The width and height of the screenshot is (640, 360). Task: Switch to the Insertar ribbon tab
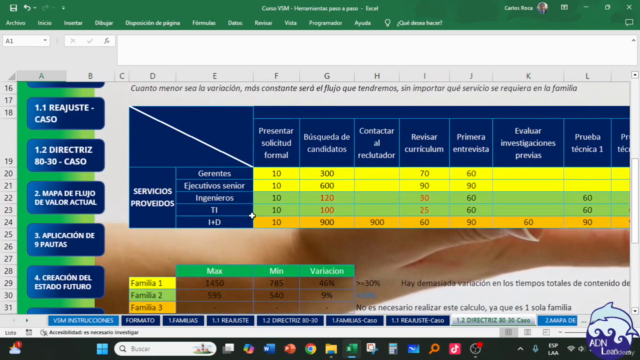73,23
